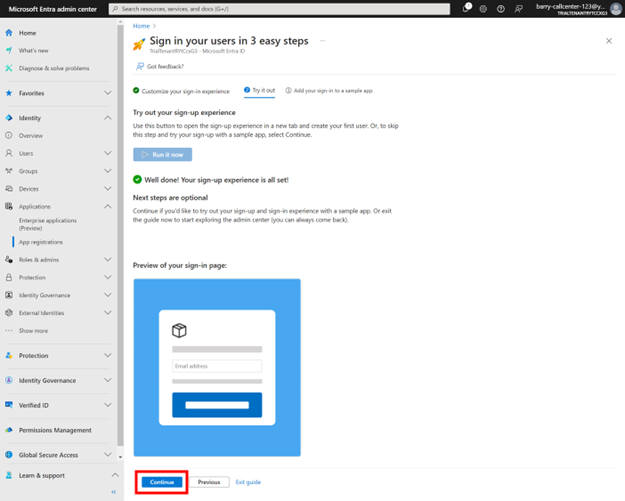Collapse the Applications chevron
625x501 pixels.
(108, 206)
